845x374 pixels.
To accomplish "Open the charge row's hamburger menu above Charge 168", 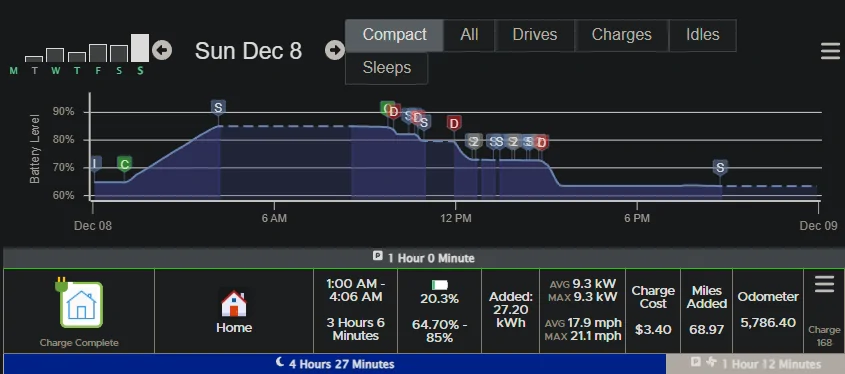I will pos(824,284).
